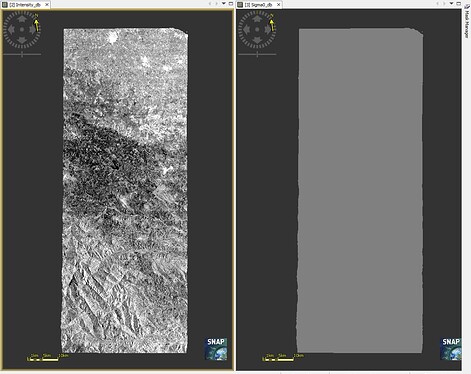This screenshot has width=471, height=374.
Task: Pan down using left navigation control arrow
Action: 22,40
